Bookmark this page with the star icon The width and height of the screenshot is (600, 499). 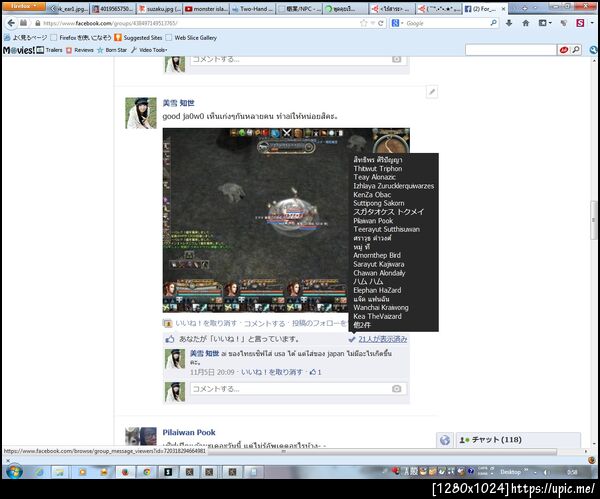[x=364, y=23]
